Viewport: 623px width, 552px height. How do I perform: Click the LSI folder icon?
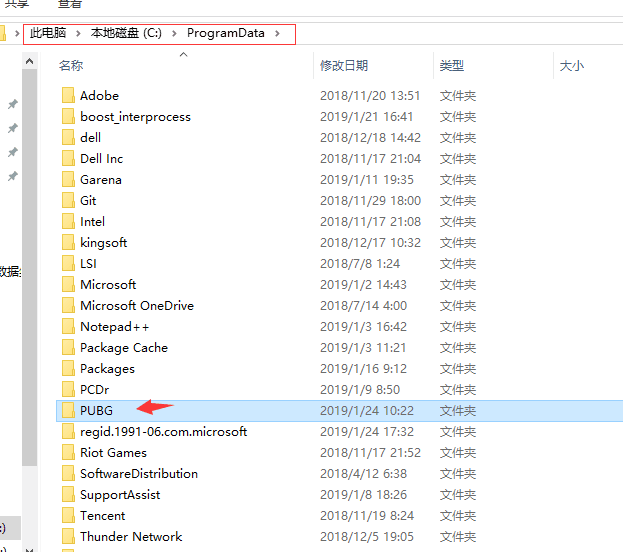pyautogui.click(x=68, y=263)
